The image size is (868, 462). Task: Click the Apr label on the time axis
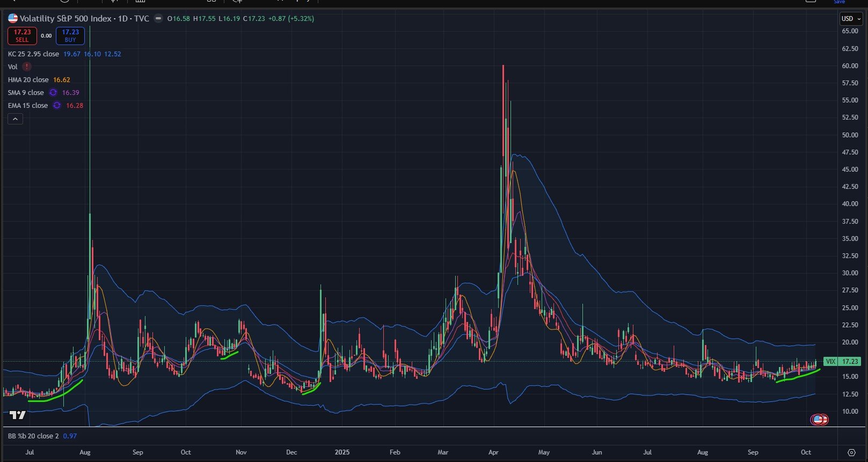click(493, 452)
